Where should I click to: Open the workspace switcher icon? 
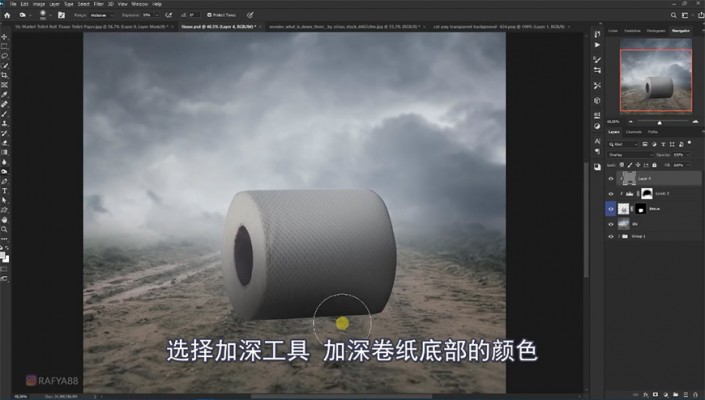[x=685, y=15]
